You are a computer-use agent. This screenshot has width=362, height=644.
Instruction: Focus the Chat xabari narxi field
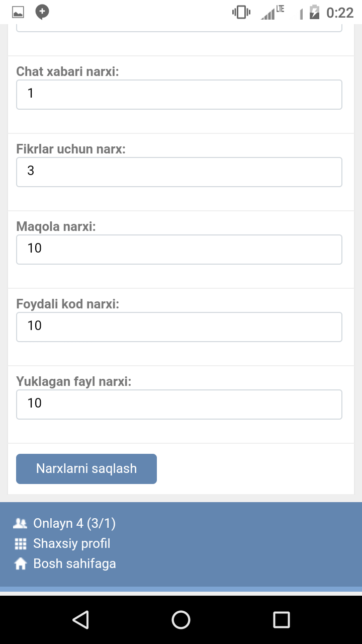pyautogui.click(x=179, y=94)
